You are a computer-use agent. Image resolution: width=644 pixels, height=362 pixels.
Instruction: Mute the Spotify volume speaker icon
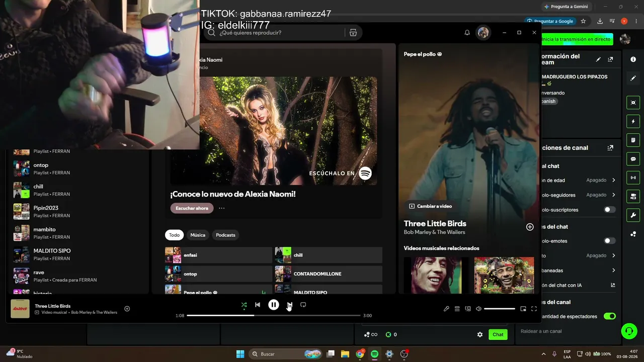click(478, 309)
